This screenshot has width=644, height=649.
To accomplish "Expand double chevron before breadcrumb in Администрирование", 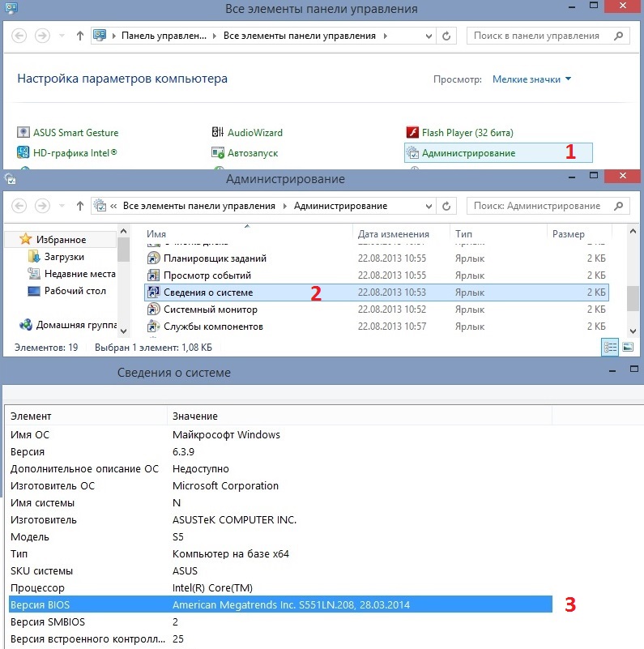I will [x=113, y=206].
